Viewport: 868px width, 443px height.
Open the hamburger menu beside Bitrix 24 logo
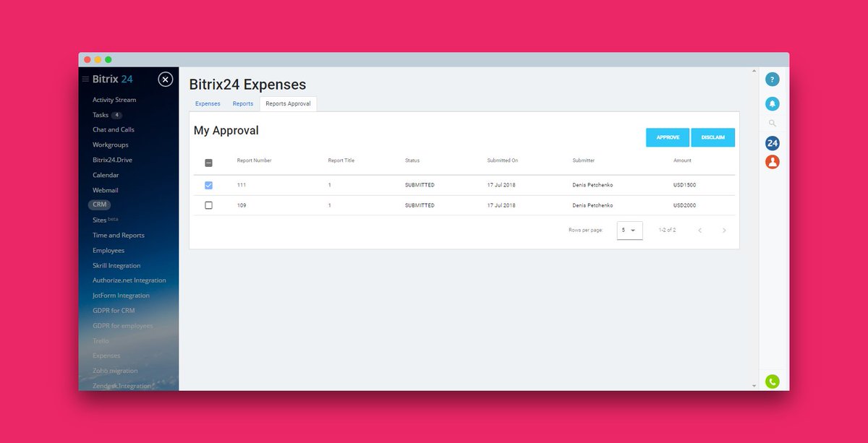pos(85,79)
